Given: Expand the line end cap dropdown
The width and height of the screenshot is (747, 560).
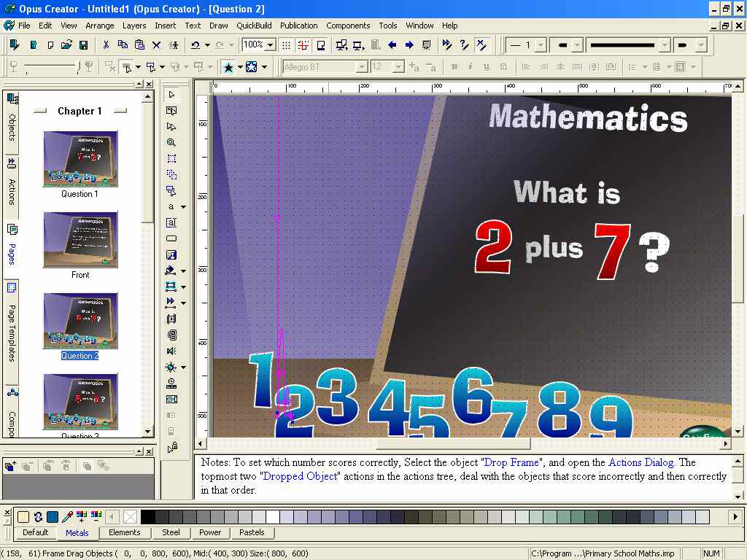Looking at the screenshot, I should (x=700, y=45).
